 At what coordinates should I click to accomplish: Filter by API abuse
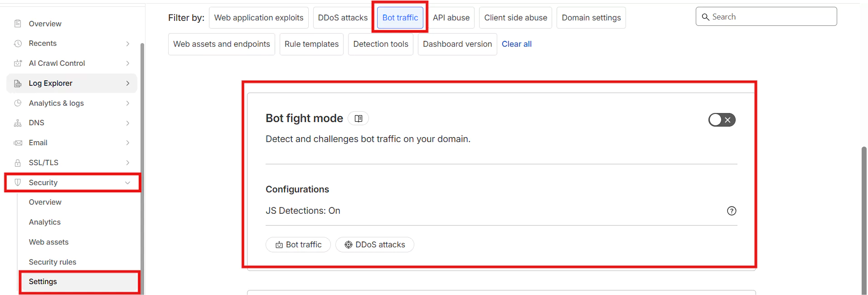(x=451, y=18)
